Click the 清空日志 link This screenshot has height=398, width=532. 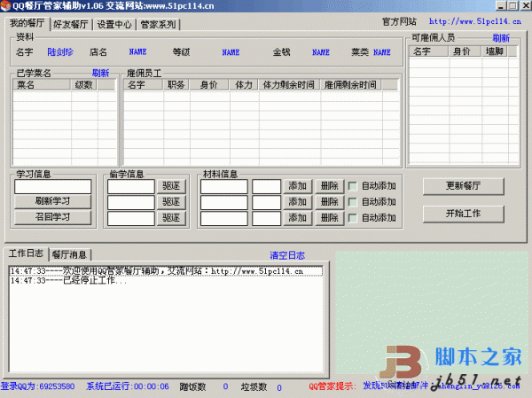click(287, 255)
